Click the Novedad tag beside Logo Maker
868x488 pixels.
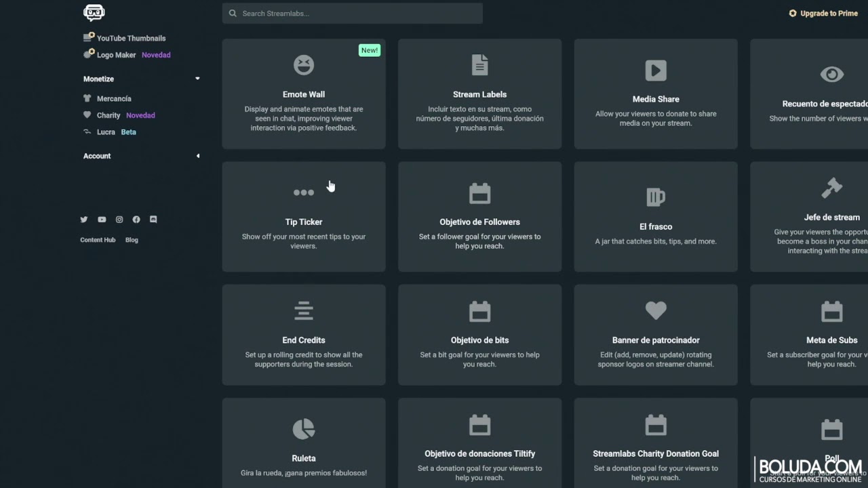(x=156, y=55)
